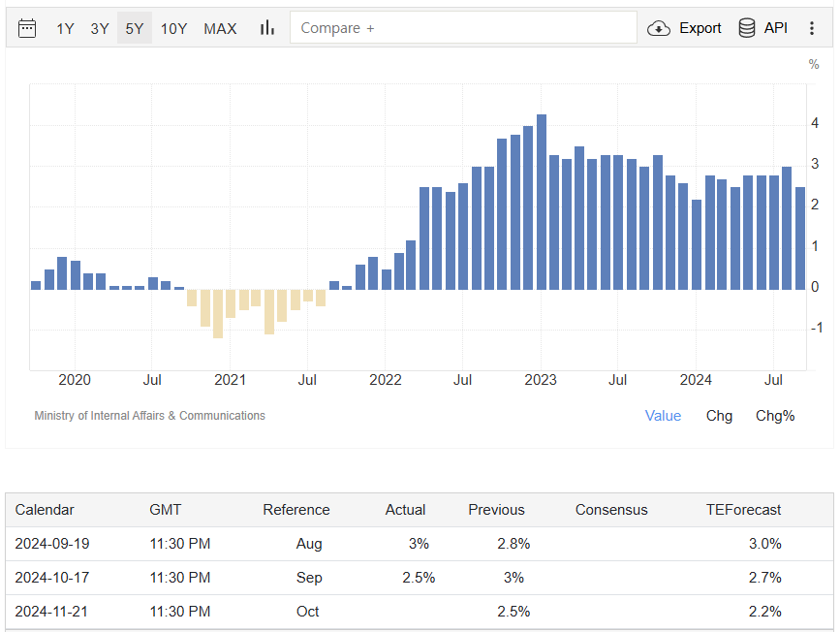Open the 2024-09-19 calendar row

pyautogui.click(x=51, y=544)
